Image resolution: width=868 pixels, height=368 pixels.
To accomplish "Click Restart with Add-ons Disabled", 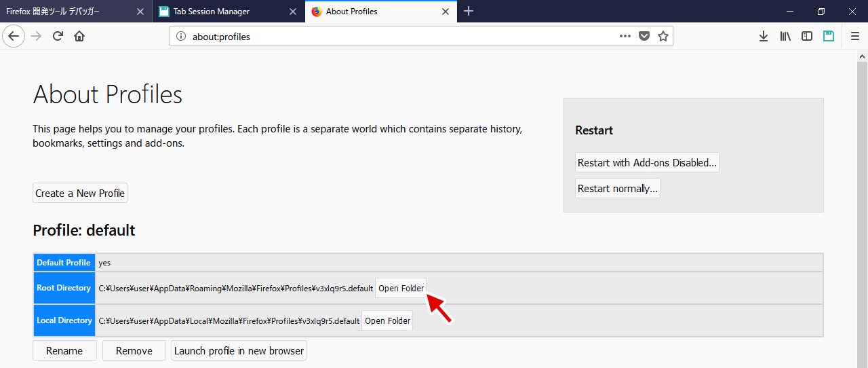I will (647, 163).
